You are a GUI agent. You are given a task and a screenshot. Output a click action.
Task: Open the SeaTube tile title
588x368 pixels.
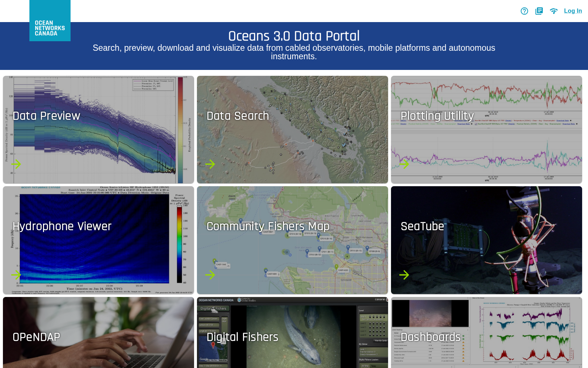423,226
